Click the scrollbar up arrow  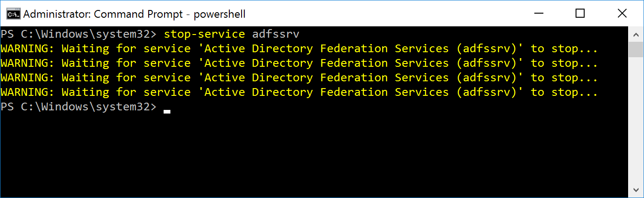coord(635,34)
